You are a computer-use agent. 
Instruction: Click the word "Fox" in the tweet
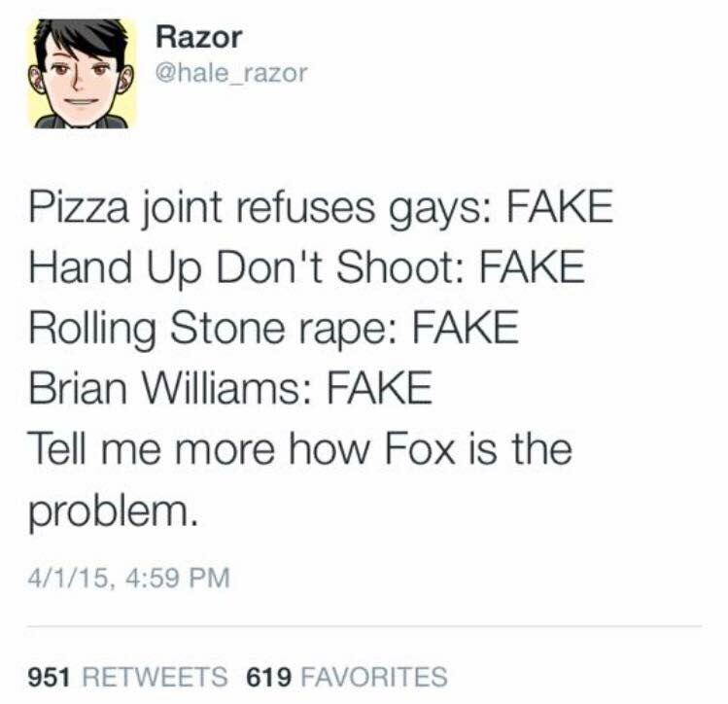pos(419,449)
